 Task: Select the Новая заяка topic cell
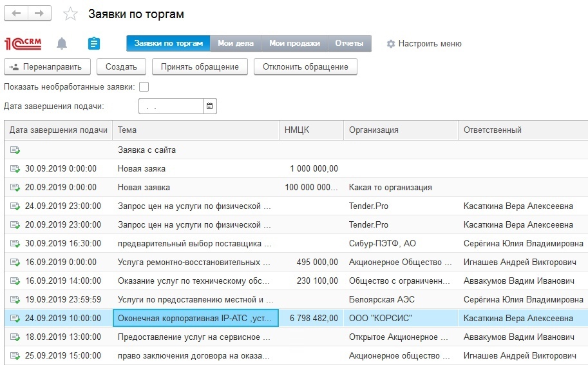point(196,169)
